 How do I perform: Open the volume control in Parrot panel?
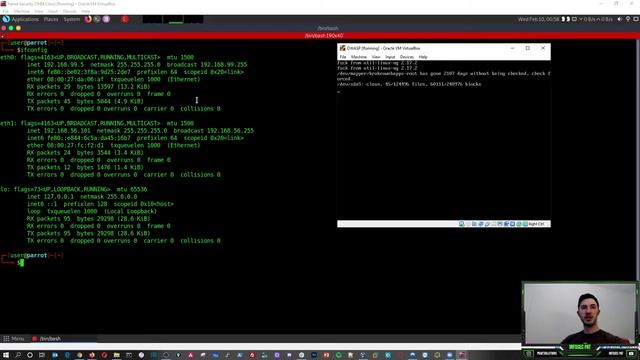pyautogui.click(x=620, y=19)
